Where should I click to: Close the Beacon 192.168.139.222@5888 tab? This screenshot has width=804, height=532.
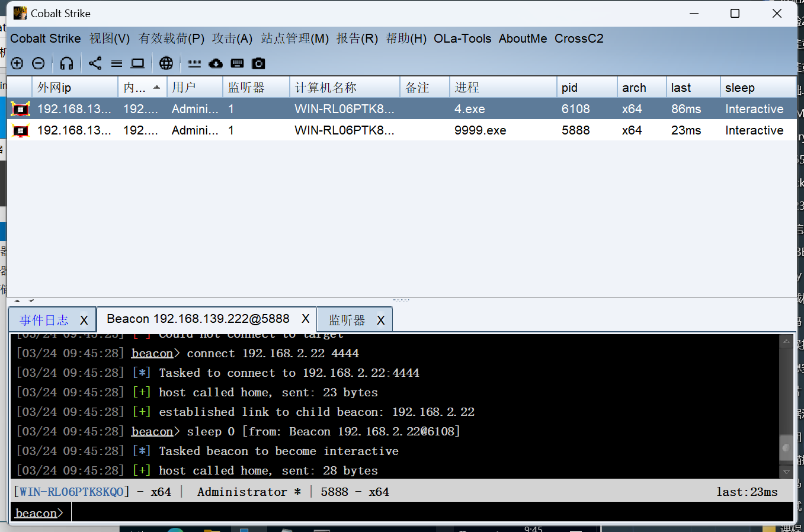pyautogui.click(x=306, y=319)
